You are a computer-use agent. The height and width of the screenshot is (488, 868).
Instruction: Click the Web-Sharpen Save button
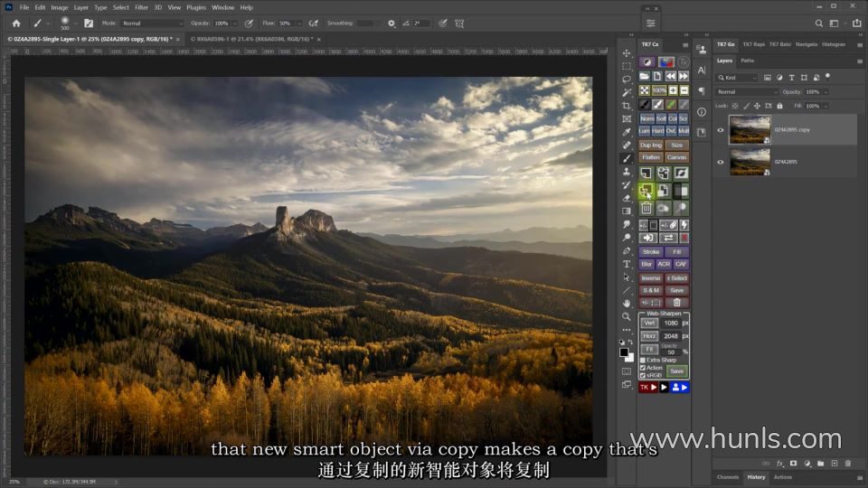676,371
